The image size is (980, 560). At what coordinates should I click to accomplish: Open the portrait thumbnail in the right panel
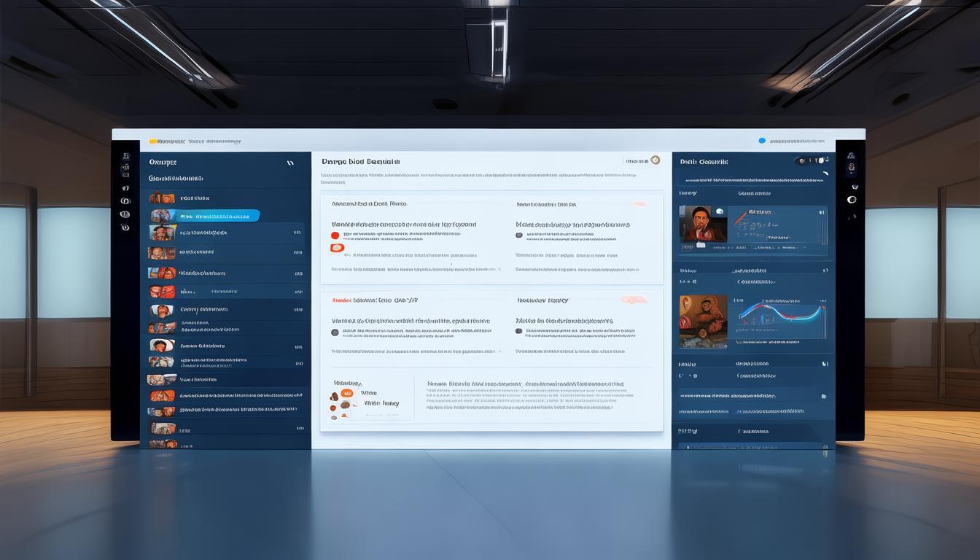(x=703, y=224)
